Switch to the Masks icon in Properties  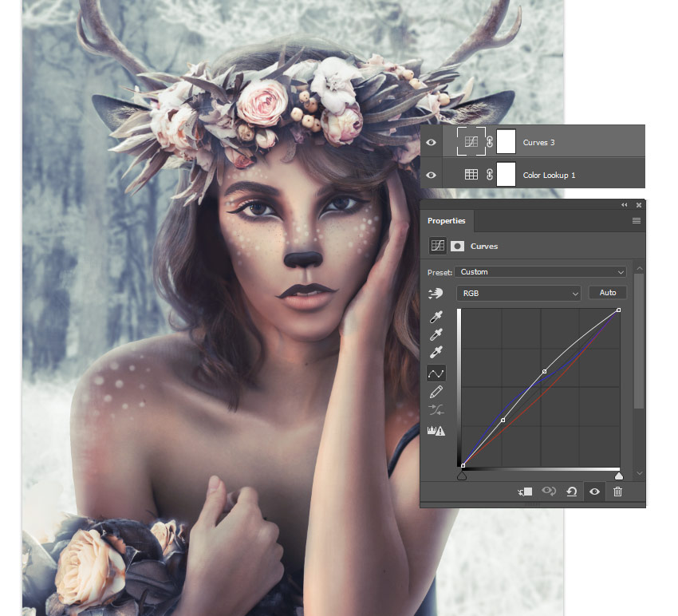tap(457, 246)
